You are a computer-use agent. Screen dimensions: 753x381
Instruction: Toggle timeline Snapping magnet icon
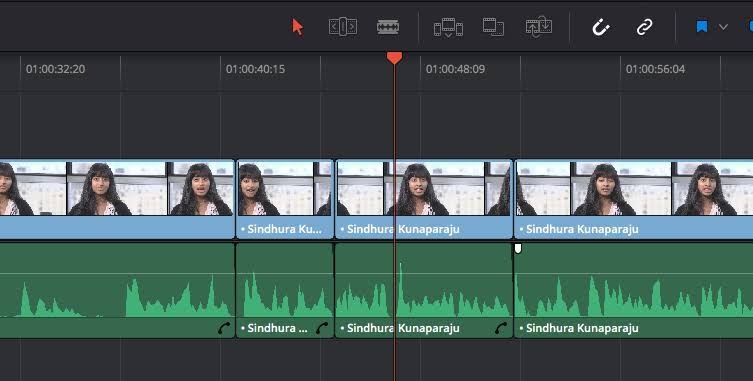601,27
